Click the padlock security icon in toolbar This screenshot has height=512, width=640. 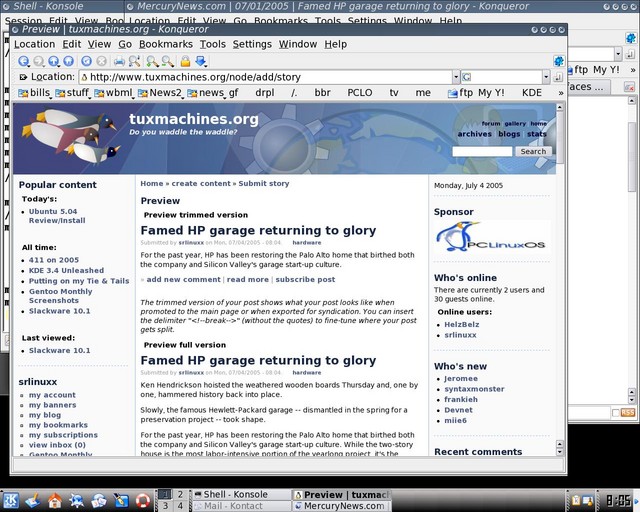(185, 61)
